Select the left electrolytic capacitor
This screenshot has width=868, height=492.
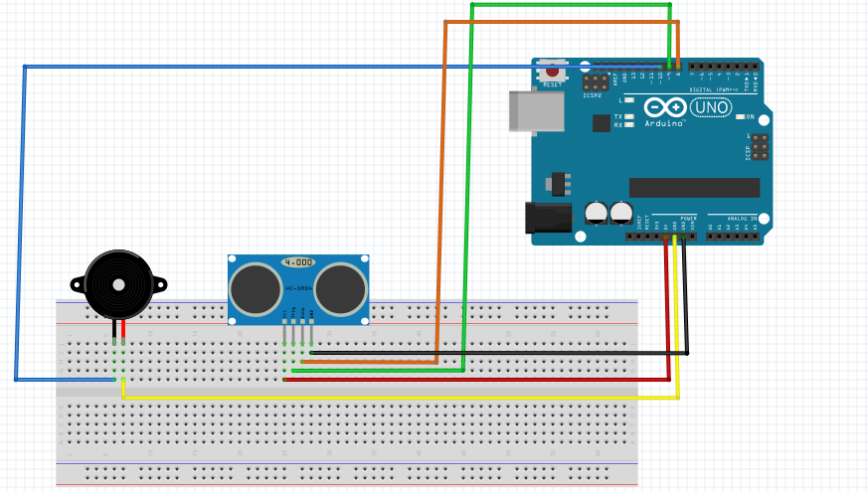pos(597,213)
